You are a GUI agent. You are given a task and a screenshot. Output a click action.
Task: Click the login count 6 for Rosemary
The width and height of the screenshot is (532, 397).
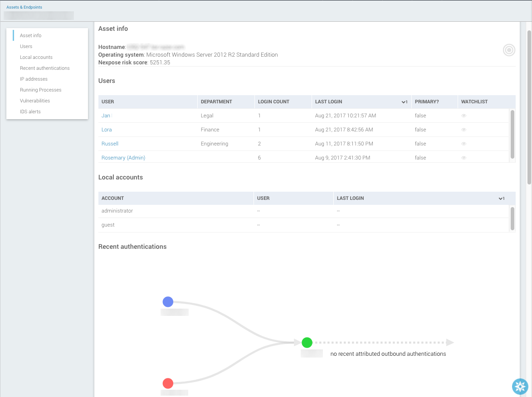259,158
